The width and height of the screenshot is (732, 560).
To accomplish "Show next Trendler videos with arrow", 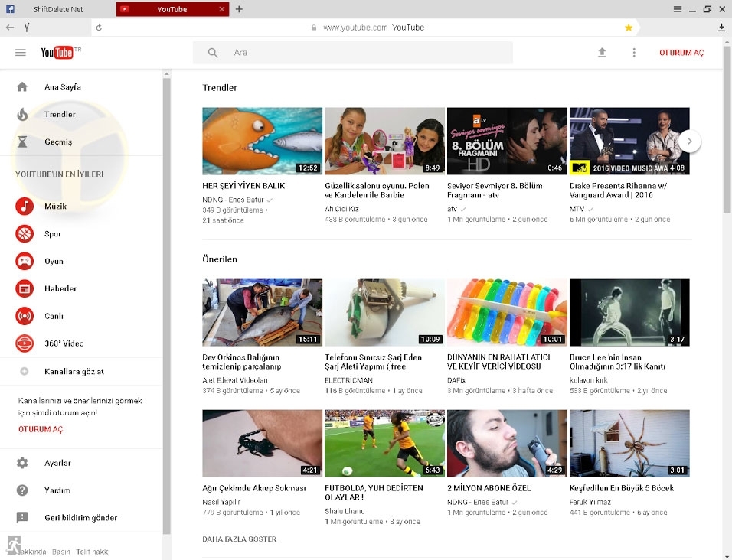I will pos(689,141).
